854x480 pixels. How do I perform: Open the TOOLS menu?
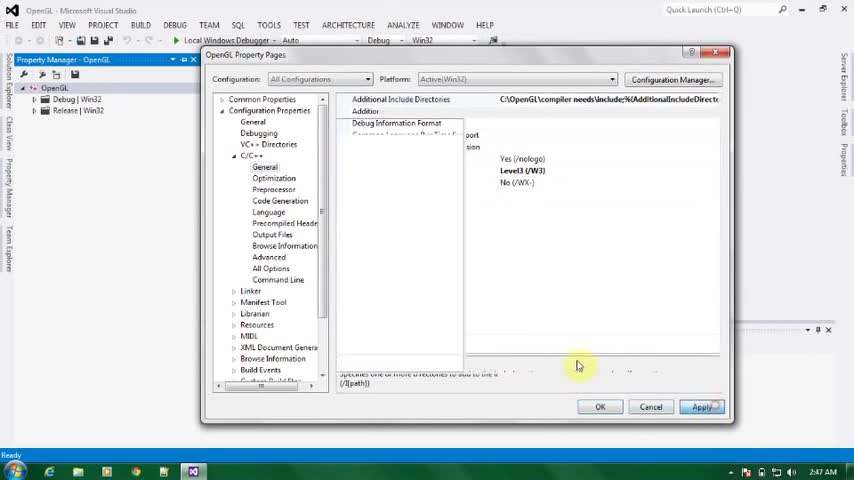[x=269, y=25]
